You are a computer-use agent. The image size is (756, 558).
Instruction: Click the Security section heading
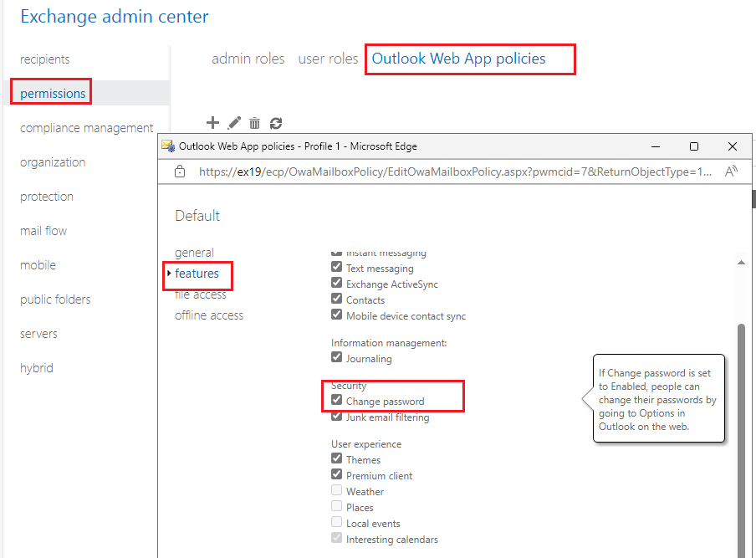349,386
